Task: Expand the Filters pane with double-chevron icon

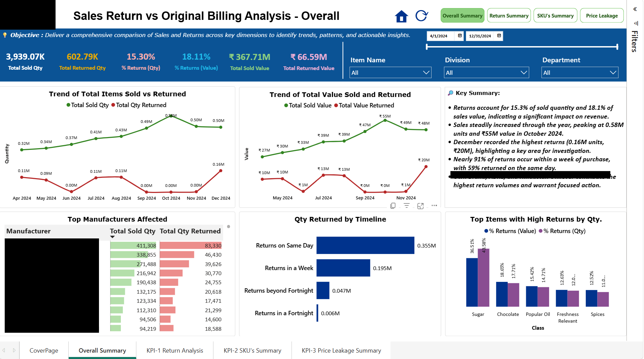Action: [635, 9]
